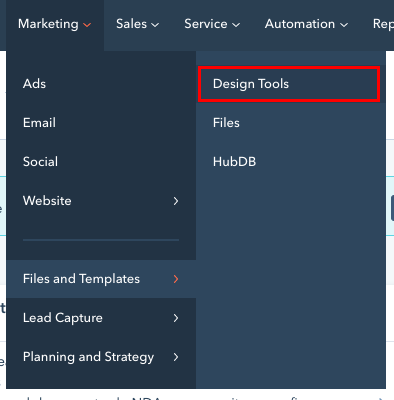
Task: Expand the Lead Capture submenu
Action: 101,318
